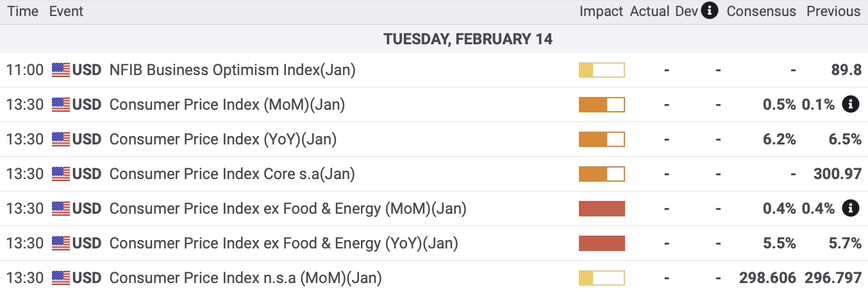Image resolution: width=868 pixels, height=294 pixels.
Task: Open info icon on ex Food & Energy (MoM) row
Action: pyautogui.click(x=850, y=208)
